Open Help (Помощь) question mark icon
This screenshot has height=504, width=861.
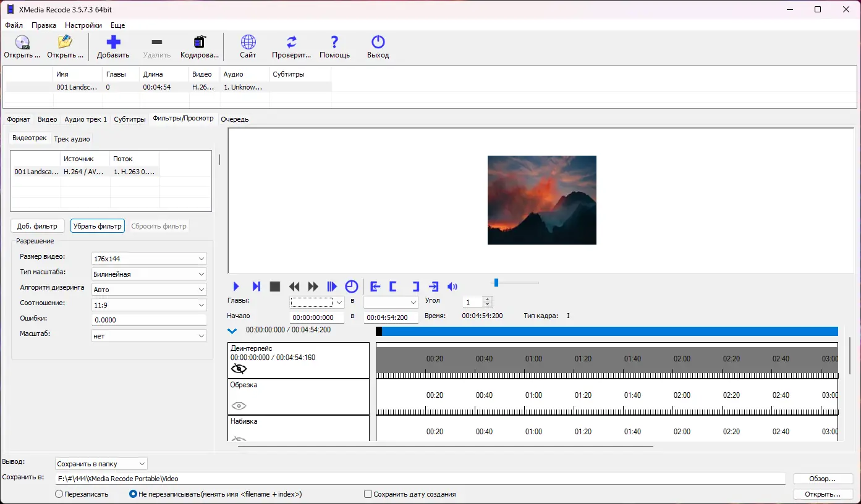point(334,43)
